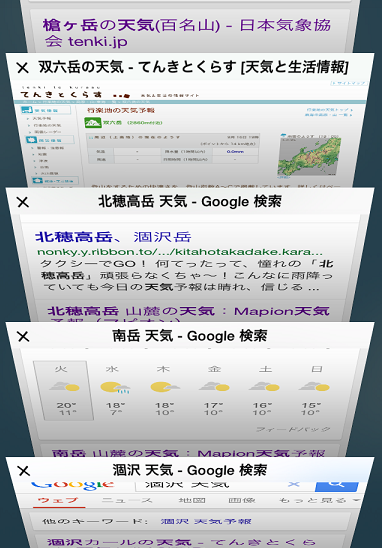Tap the Japan map thumbnail in 双六岳 page

pyautogui.click(x=309, y=155)
